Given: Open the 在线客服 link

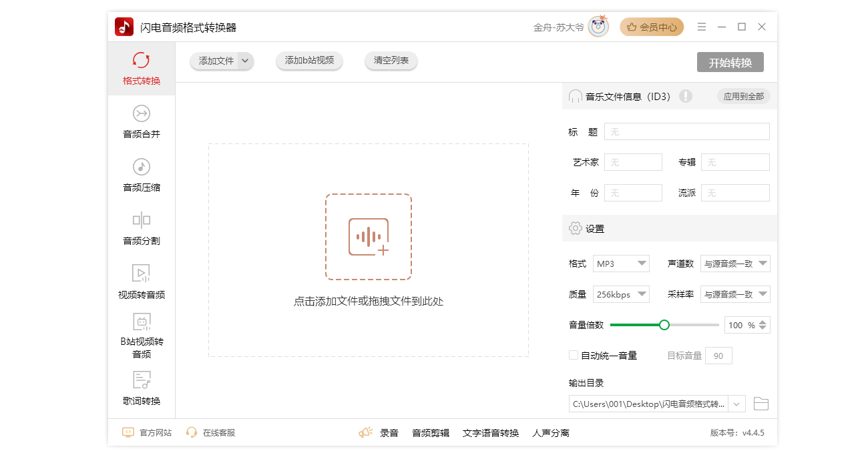Looking at the screenshot, I should coord(211,432).
